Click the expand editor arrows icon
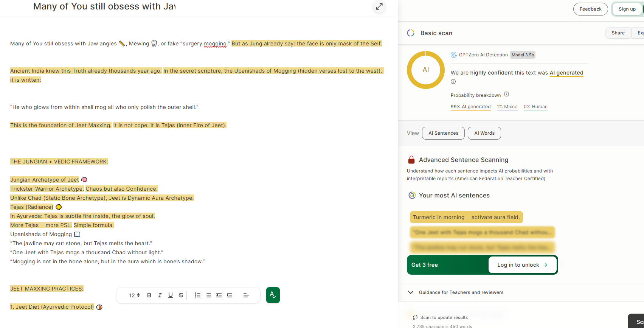 [x=379, y=6]
